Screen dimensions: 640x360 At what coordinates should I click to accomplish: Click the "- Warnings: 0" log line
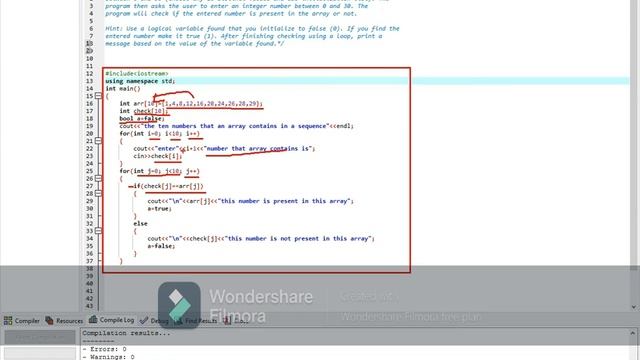tap(108, 357)
